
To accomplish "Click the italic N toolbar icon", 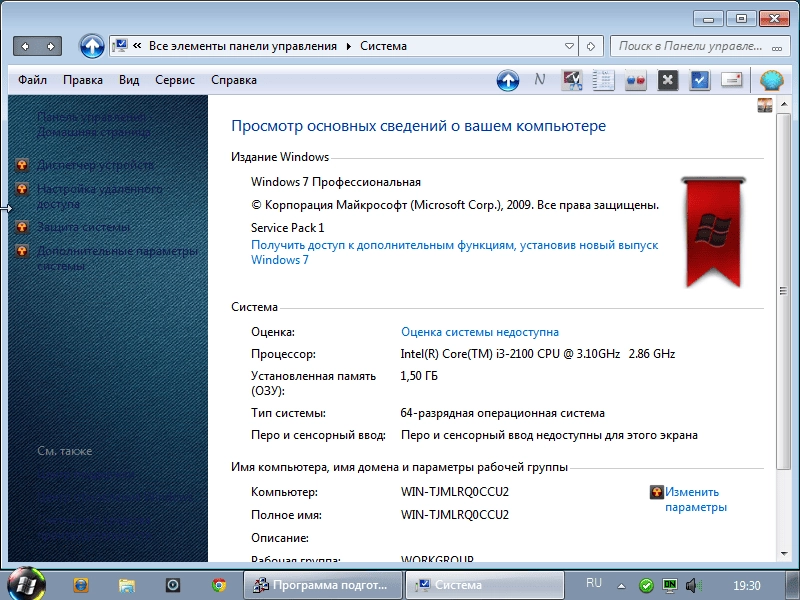I will [539, 80].
